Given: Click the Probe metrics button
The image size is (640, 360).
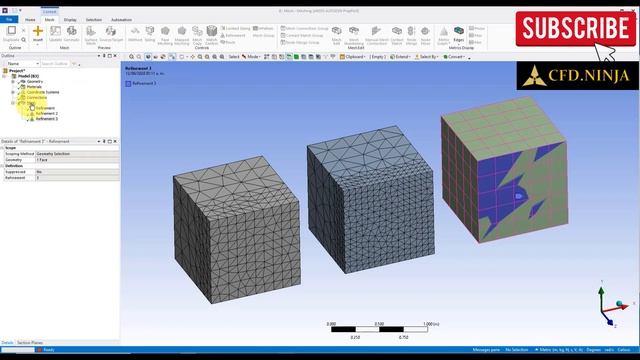Looking at the screenshot, I should 477,28.
